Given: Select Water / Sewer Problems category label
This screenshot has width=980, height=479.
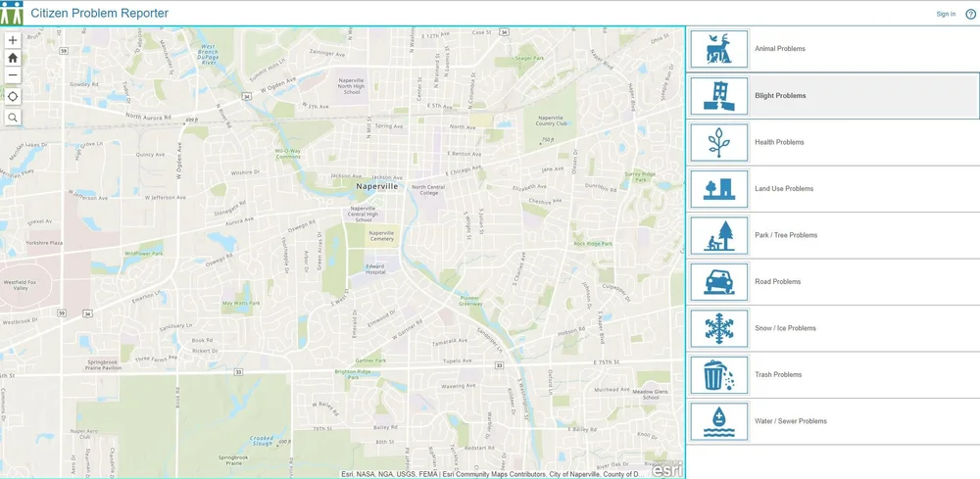Looking at the screenshot, I should (x=790, y=421).
